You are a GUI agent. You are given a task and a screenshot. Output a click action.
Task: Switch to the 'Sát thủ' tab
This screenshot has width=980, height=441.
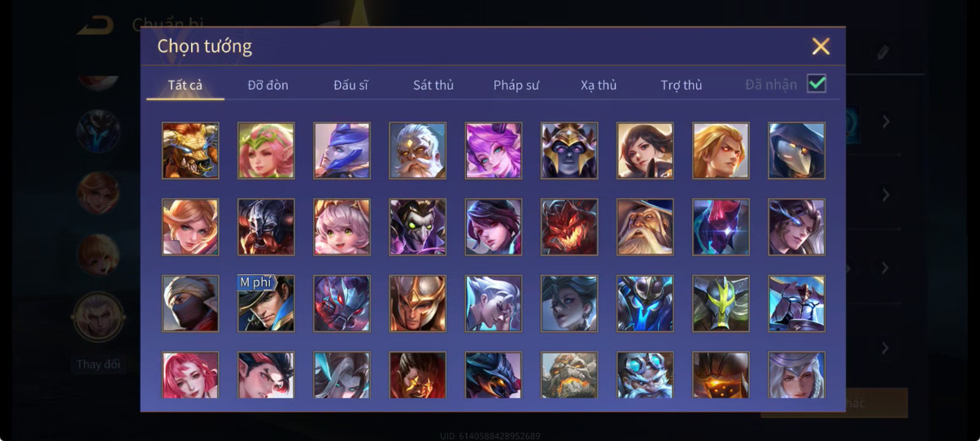click(433, 85)
